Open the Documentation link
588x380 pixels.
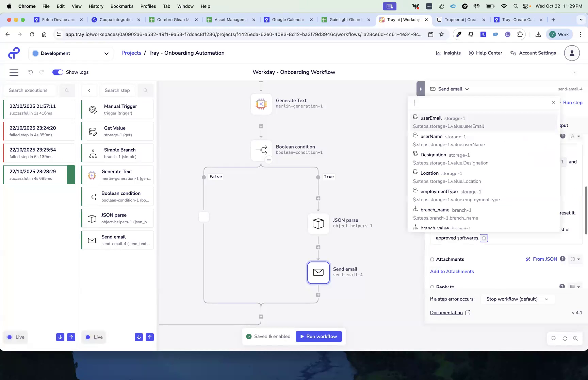[x=446, y=312]
